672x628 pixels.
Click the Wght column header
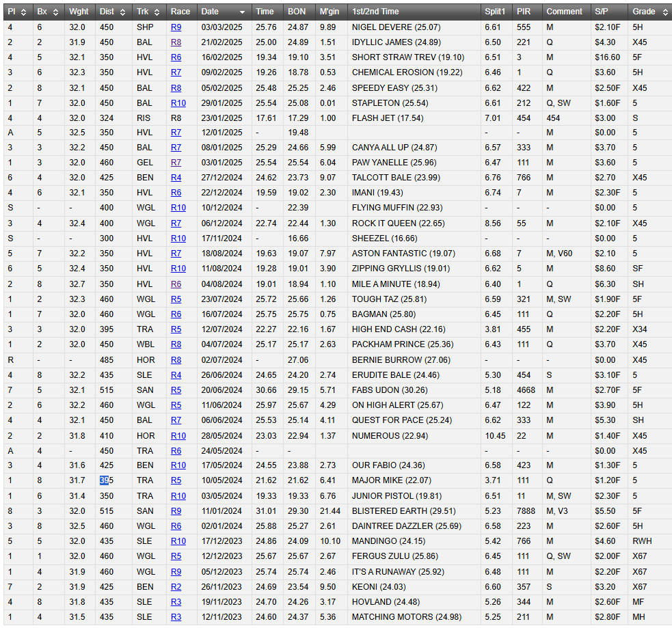(x=80, y=12)
